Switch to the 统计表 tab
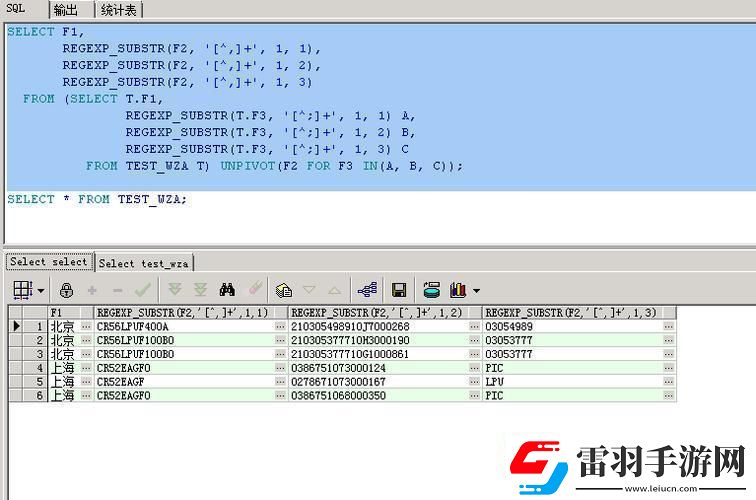This screenshot has width=756, height=500. 120,10
